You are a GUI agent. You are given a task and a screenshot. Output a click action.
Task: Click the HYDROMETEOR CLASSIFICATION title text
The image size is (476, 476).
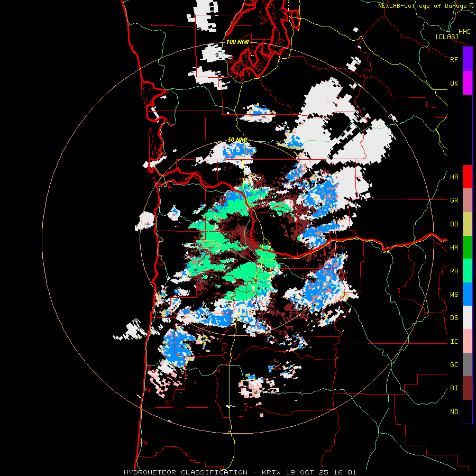coord(186,472)
